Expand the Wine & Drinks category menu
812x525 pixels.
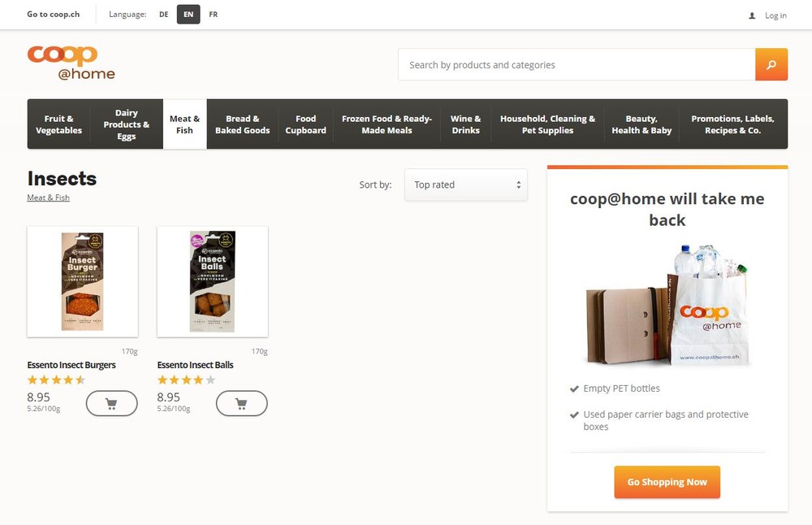465,124
